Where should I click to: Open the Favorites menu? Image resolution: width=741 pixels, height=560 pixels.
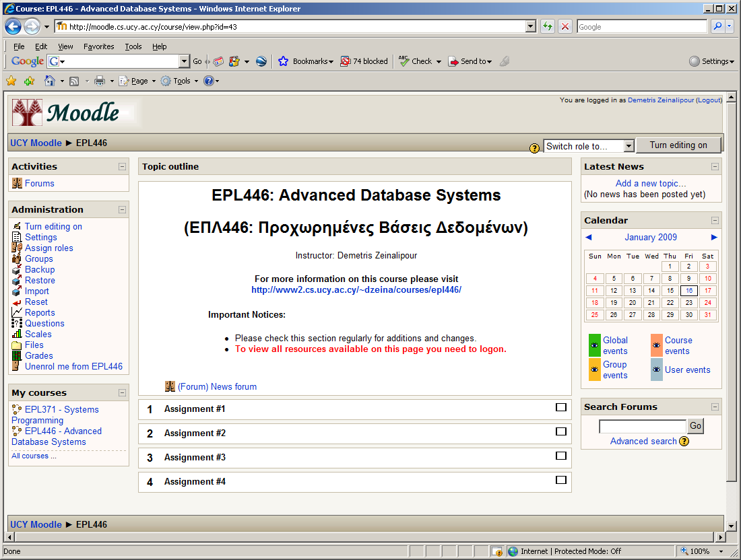[99, 46]
